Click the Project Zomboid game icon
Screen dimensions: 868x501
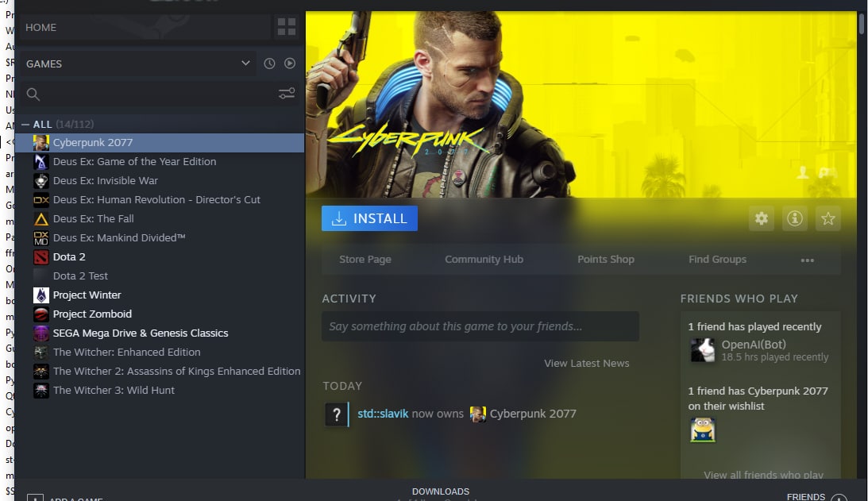click(41, 314)
